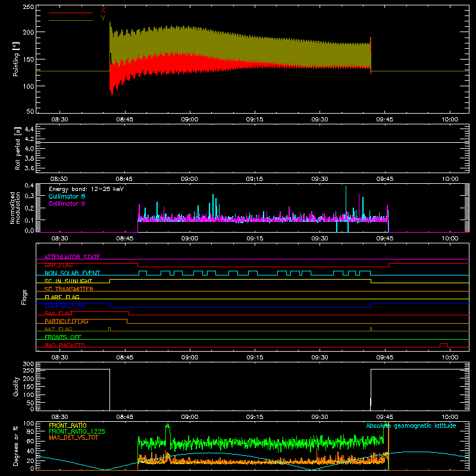Click the 08:45 label under the Flags plot
This screenshot has width=476, height=476.
click(x=124, y=358)
